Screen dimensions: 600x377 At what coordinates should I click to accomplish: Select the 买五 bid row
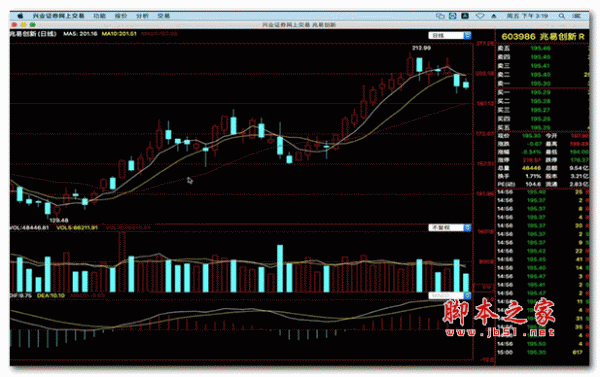[543, 128]
